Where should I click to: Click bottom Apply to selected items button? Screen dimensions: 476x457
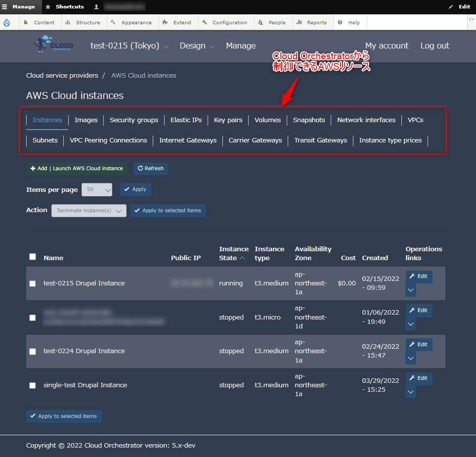(64, 416)
